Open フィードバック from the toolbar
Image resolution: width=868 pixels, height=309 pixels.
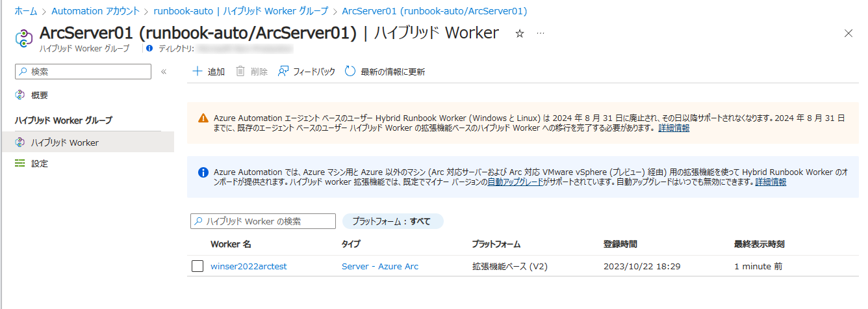click(x=306, y=72)
